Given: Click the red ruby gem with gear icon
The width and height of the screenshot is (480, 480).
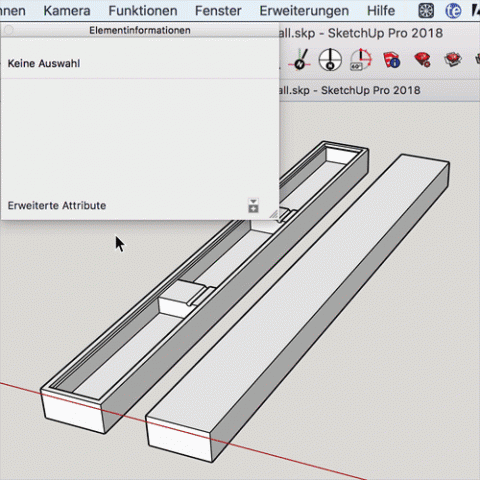Looking at the screenshot, I should pos(422,60).
